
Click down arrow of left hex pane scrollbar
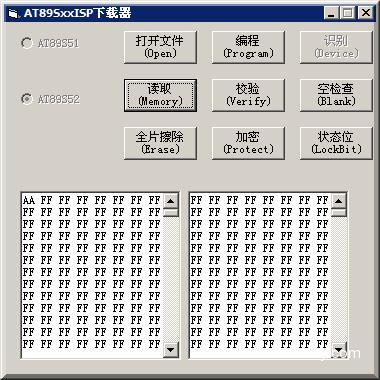coord(171,350)
